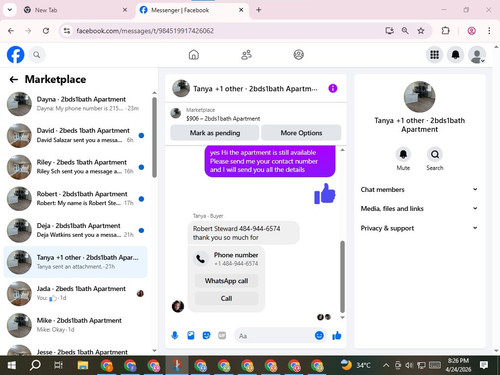Open the Groups icon in top bar
This screenshot has height=375, width=500.
click(298, 55)
